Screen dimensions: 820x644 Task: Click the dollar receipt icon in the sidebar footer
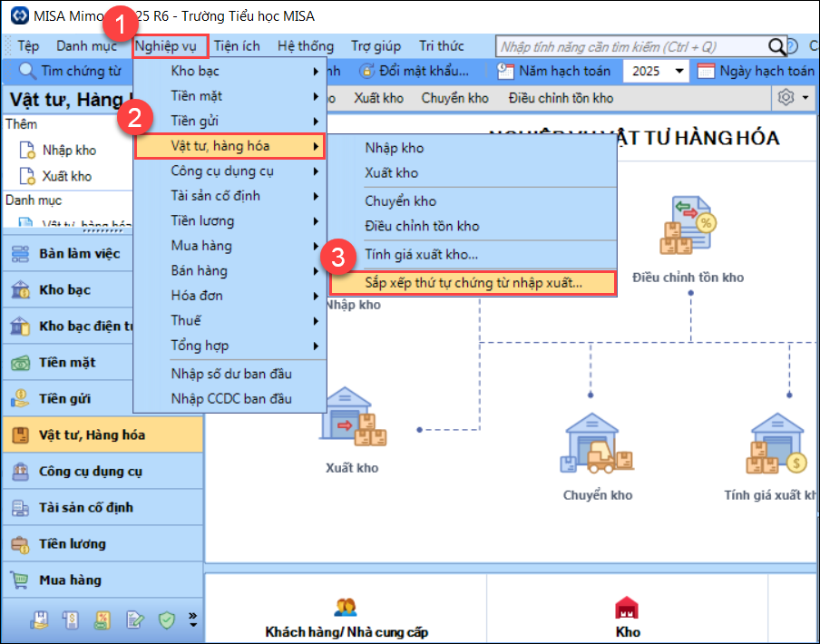point(71,620)
